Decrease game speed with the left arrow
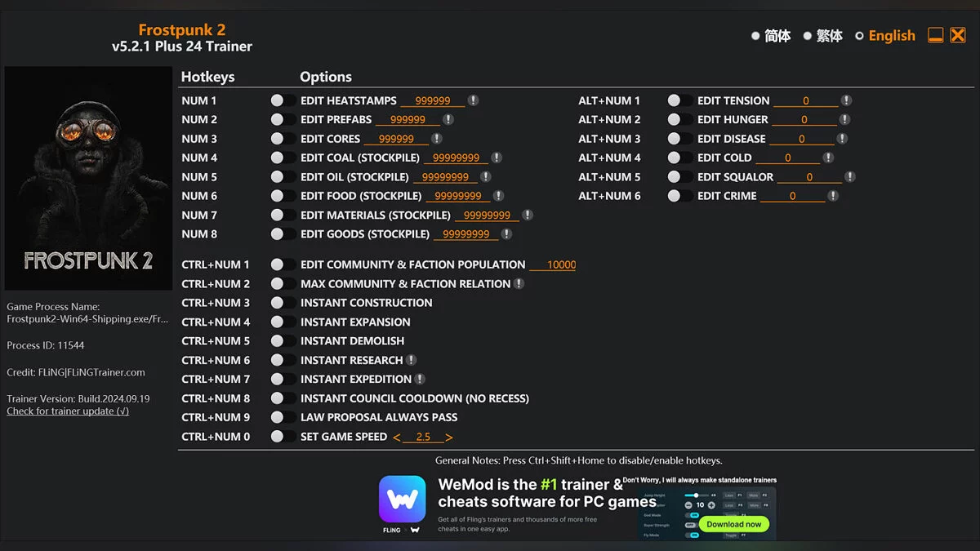Screen dimensions: 980x551 (x=397, y=438)
